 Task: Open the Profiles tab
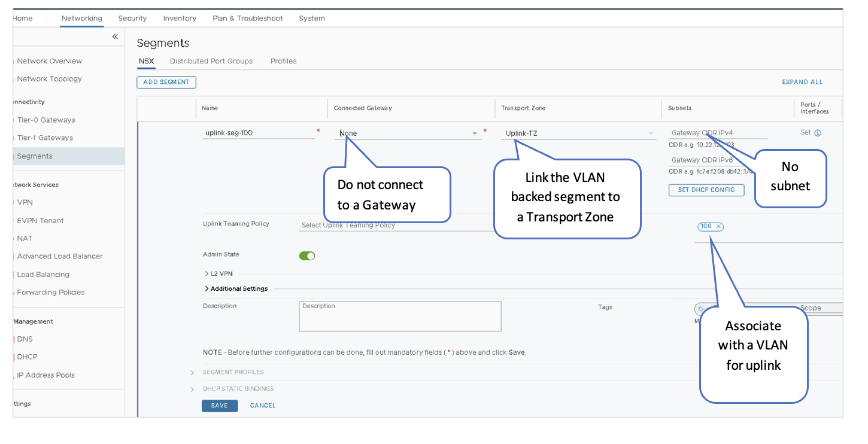[283, 61]
